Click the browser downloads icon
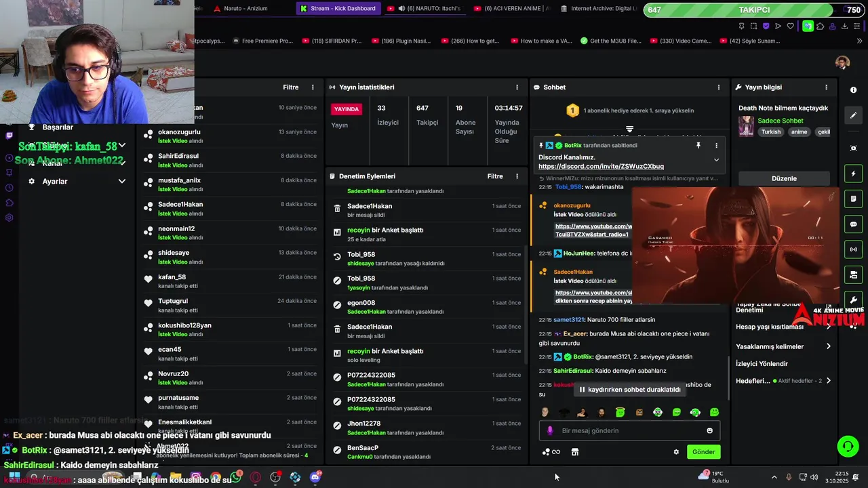This screenshot has height=488, width=868. click(844, 26)
